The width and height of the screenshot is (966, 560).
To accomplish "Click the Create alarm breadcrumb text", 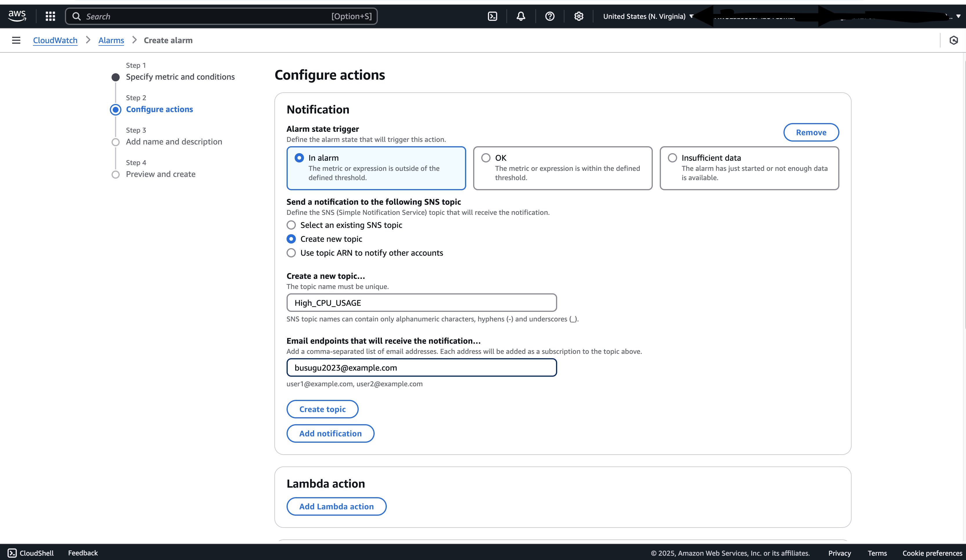I will click(168, 40).
